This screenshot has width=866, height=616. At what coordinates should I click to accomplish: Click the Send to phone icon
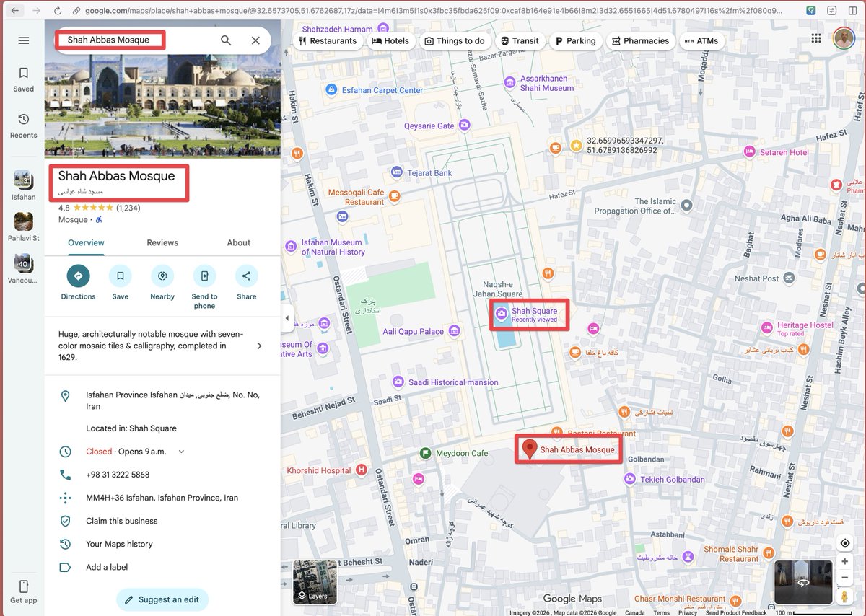(204, 276)
